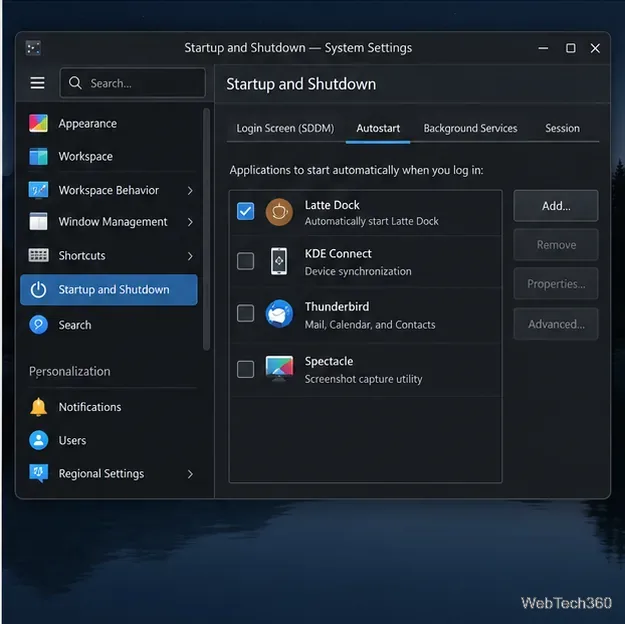Click the Regional Settings icon

[38, 473]
